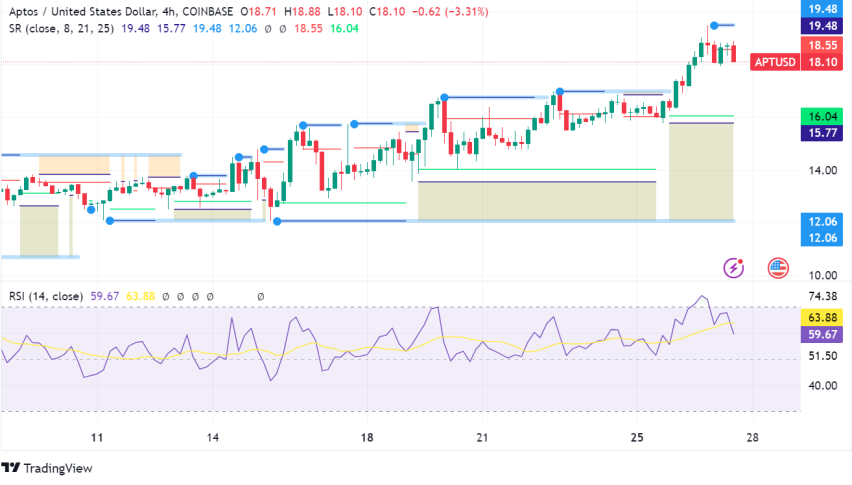Click the RSI legend value 63.88
Viewport: 852px width, 485px height.
[140, 296]
